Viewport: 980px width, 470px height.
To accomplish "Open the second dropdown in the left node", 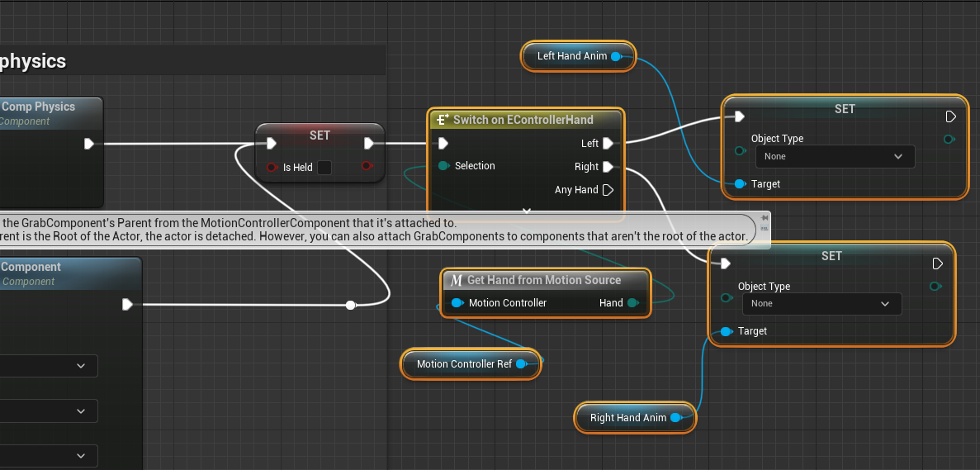I will click(49, 411).
